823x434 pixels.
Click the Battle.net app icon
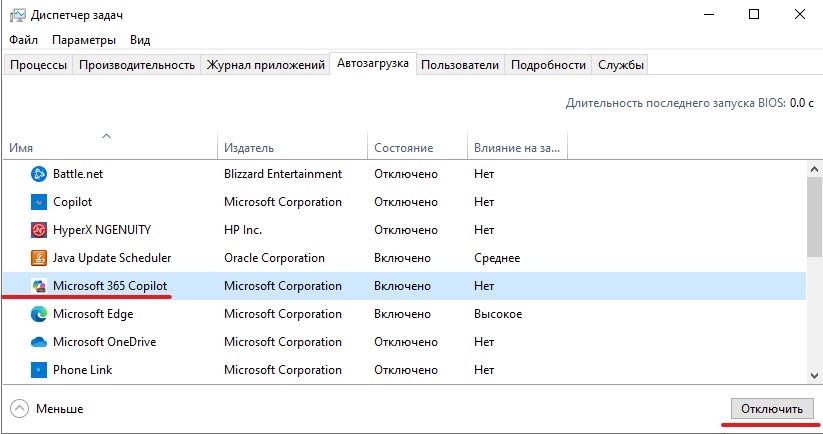tap(39, 174)
